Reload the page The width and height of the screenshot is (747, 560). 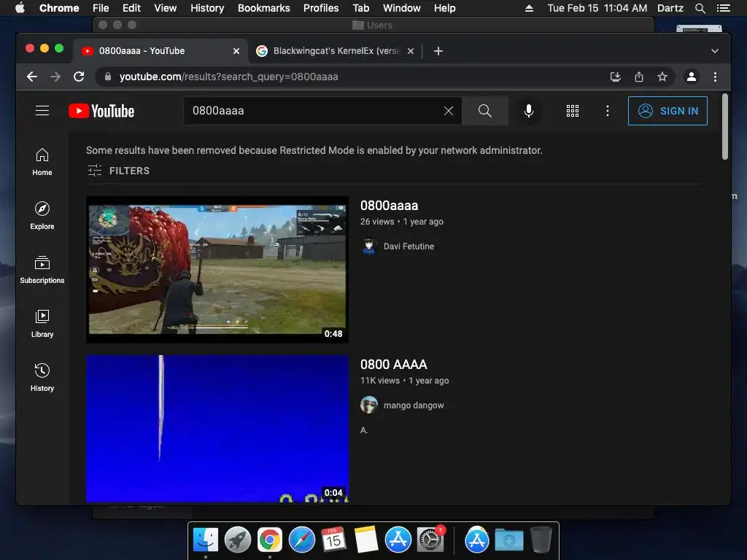(x=79, y=77)
